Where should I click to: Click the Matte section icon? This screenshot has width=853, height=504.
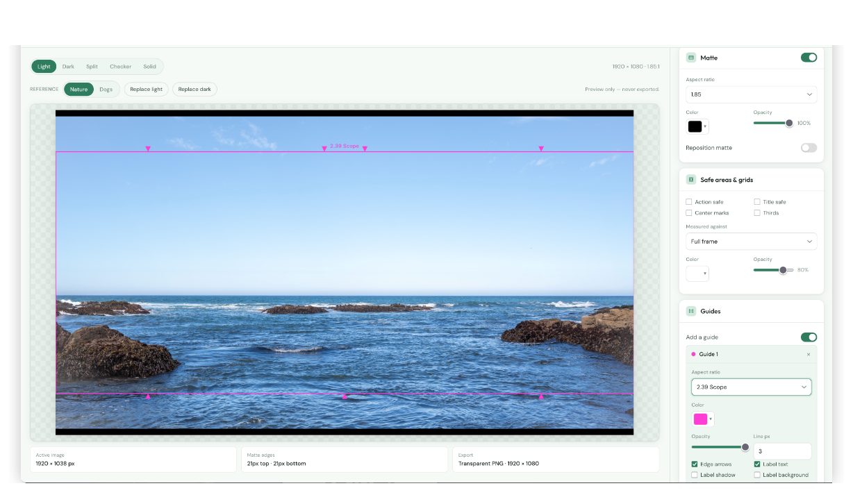[x=691, y=58]
